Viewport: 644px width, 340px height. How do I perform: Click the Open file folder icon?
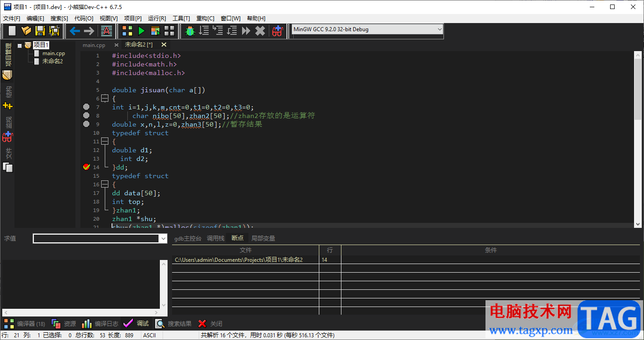click(26, 31)
